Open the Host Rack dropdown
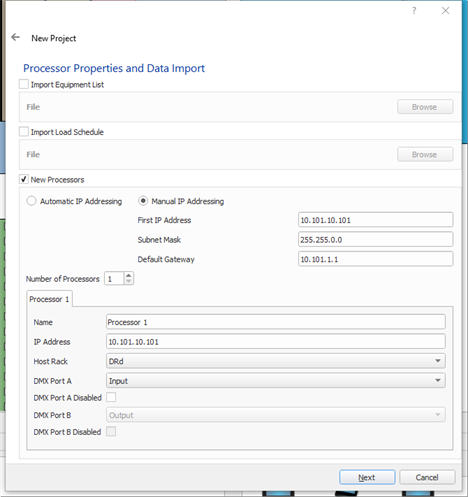The width and height of the screenshot is (468, 497). tap(276, 361)
